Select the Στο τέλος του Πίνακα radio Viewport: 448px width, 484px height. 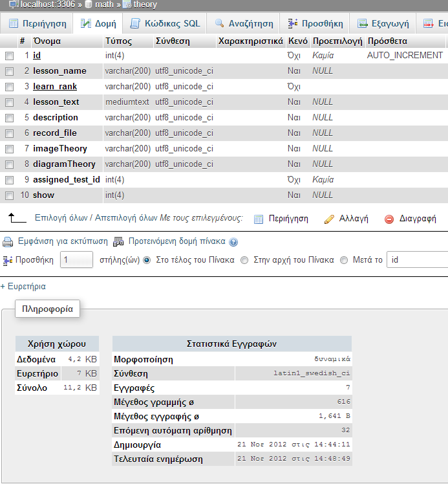[147, 260]
